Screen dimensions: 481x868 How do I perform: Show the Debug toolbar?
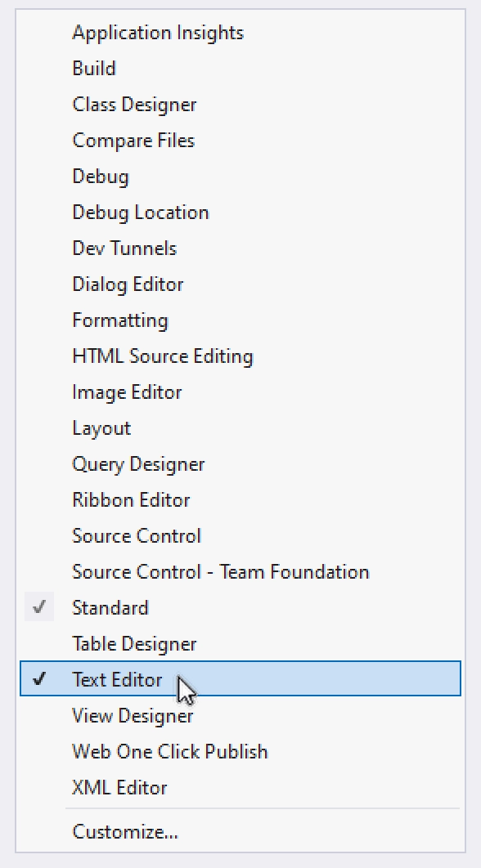[x=240, y=177]
